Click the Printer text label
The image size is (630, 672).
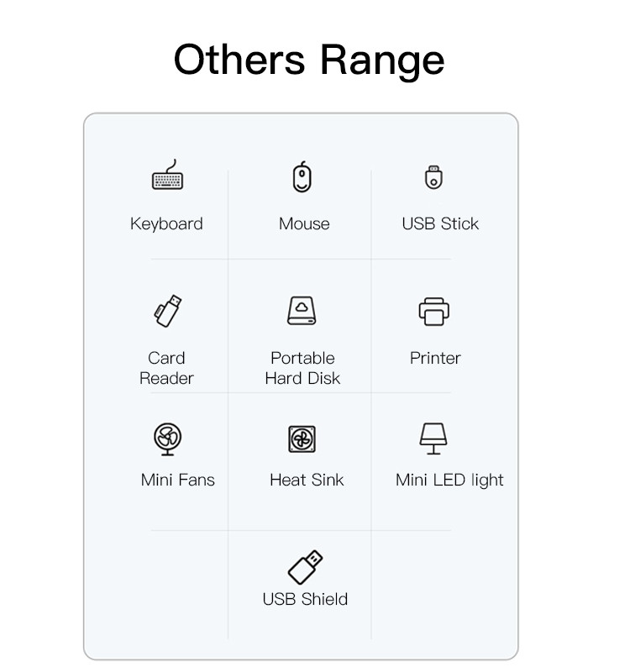click(x=435, y=358)
